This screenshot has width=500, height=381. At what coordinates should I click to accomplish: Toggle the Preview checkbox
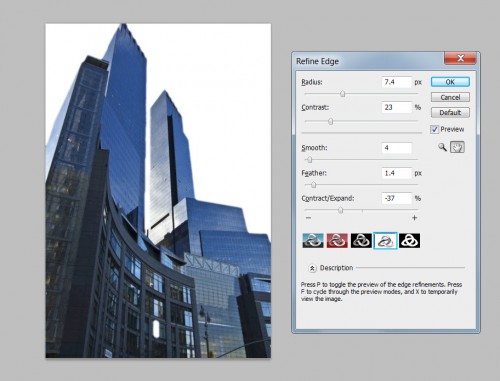(434, 129)
